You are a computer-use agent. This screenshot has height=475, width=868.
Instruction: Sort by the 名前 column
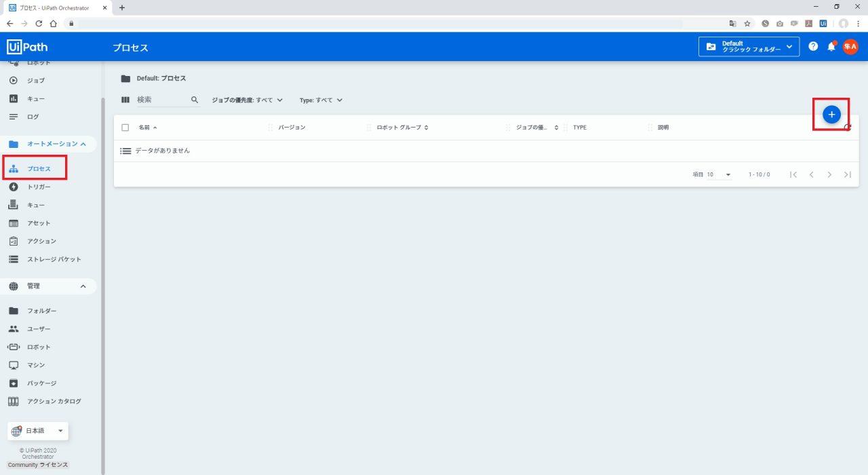click(148, 128)
